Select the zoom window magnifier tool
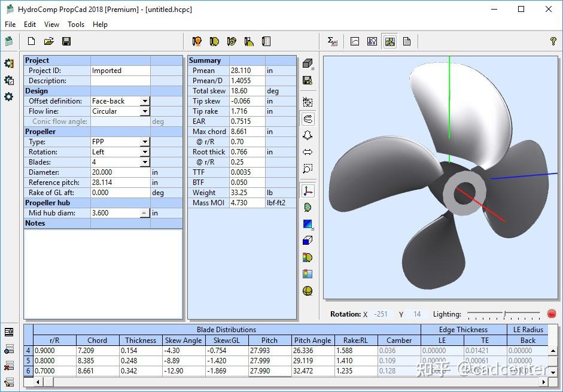 coord(308,169)
